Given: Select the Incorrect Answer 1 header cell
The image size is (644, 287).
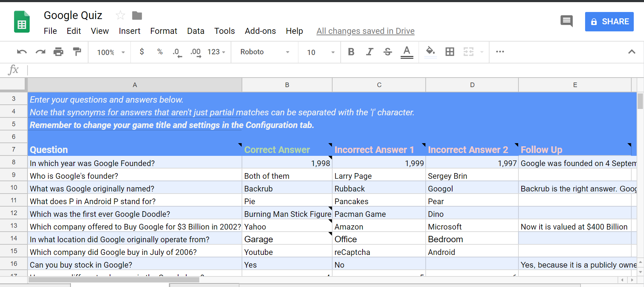Looking at the screenshot, I should tap(379, 149).
